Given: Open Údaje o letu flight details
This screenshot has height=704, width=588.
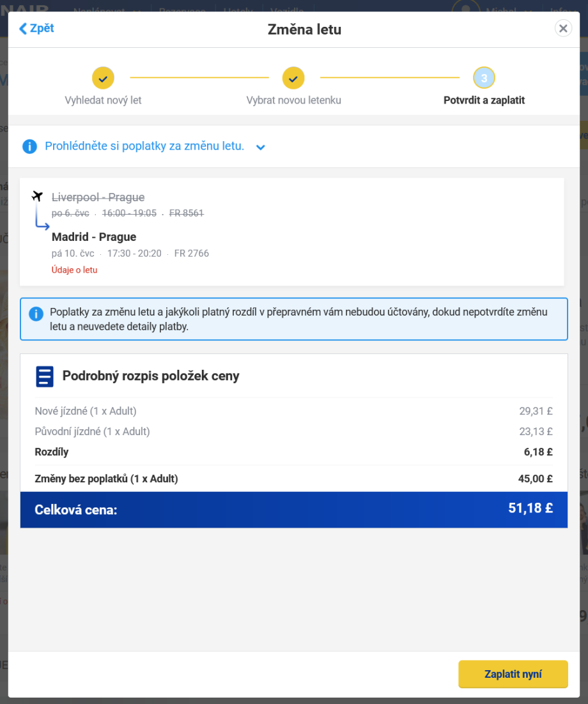Looking at the screenshot, I should 74,270.
